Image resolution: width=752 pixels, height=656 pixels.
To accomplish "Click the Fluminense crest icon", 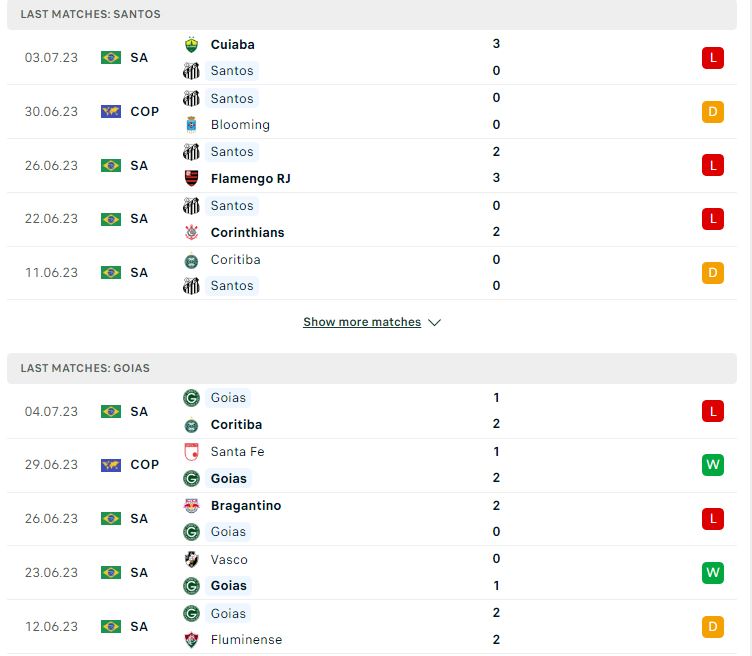I will 191,640.
